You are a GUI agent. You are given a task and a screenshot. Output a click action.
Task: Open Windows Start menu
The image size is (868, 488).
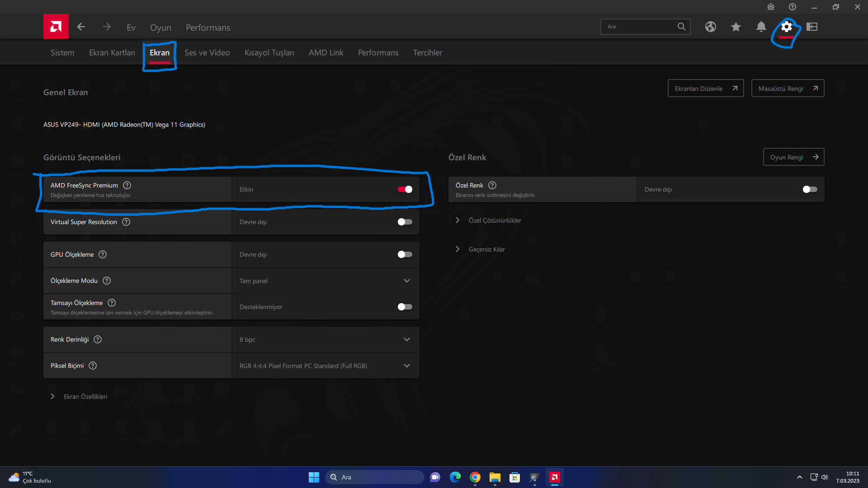click(314, 477)
